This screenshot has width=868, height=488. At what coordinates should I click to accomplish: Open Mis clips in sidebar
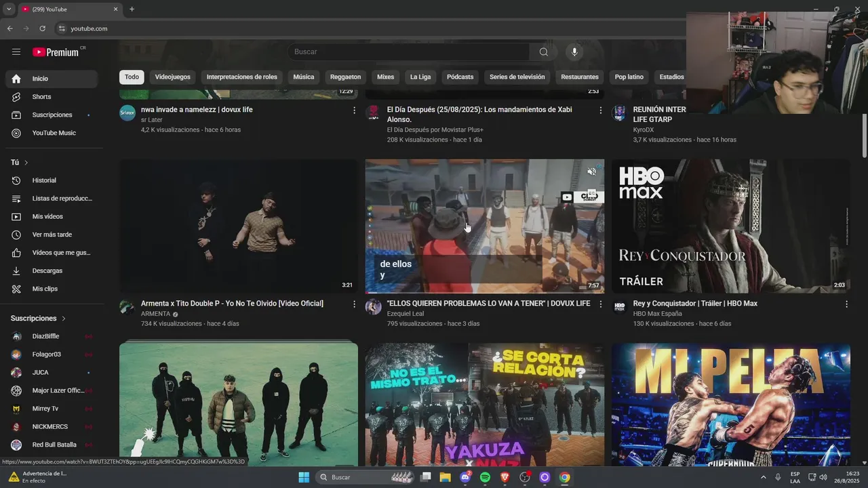[x=52, y=289]
